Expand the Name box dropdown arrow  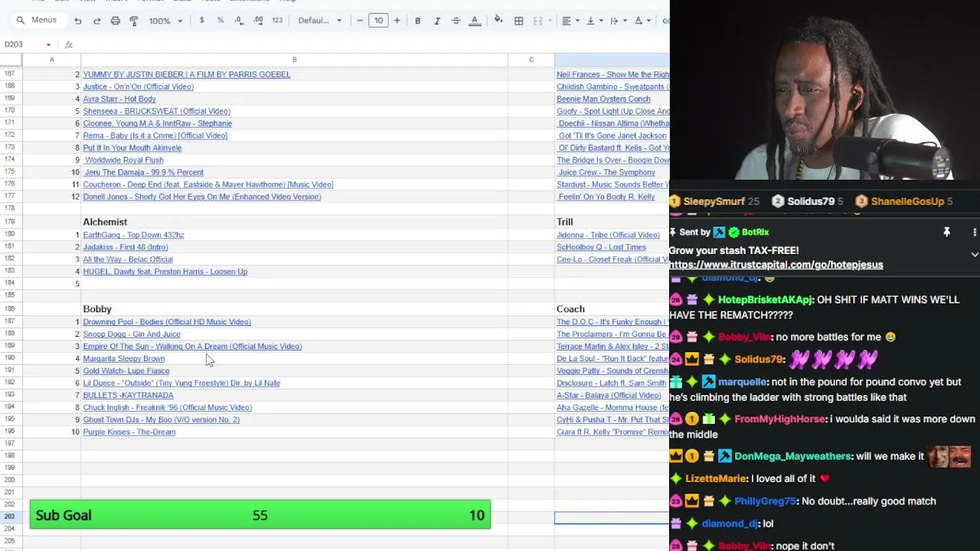click(x=48, y=44)
